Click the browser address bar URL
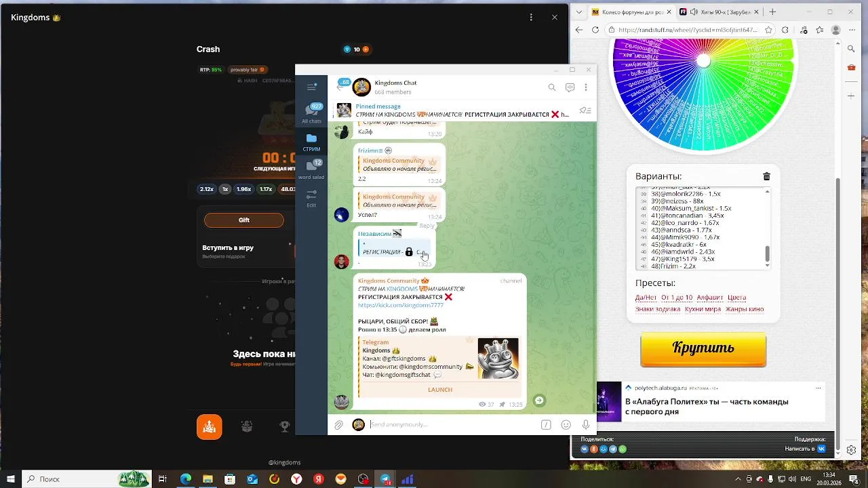Image resolution: width=868 pixels, height=488 pixels. 689,30
